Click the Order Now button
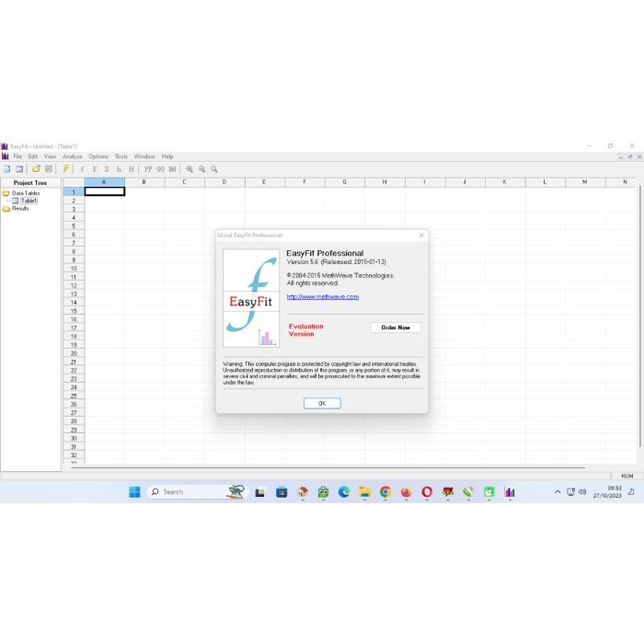644x644 pixels. (x=396, y=328)
